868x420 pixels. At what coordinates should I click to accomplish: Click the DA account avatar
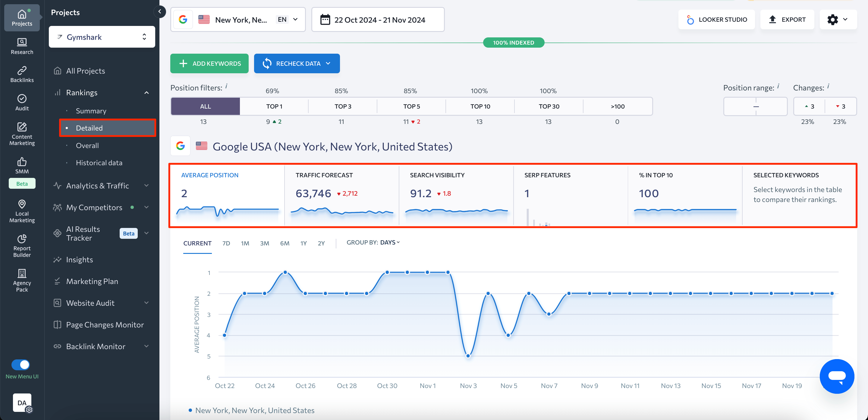click(22, 403)
